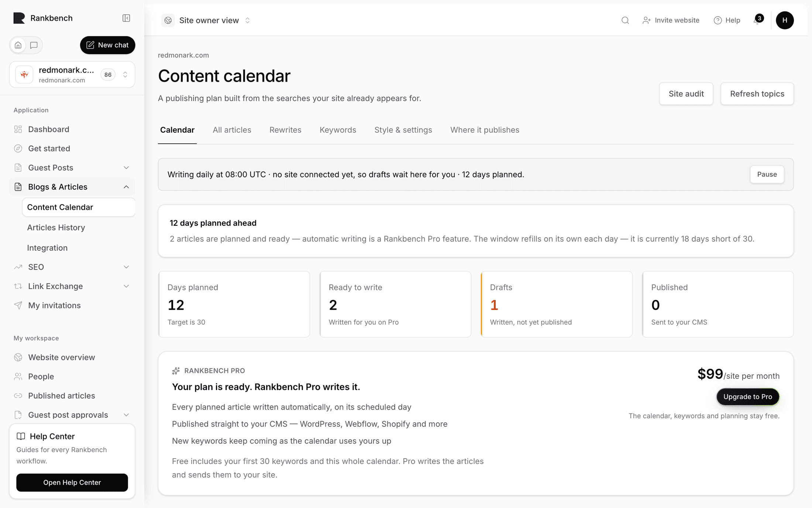
Task: Click Open Help Center button
Action: click(72, 483)
